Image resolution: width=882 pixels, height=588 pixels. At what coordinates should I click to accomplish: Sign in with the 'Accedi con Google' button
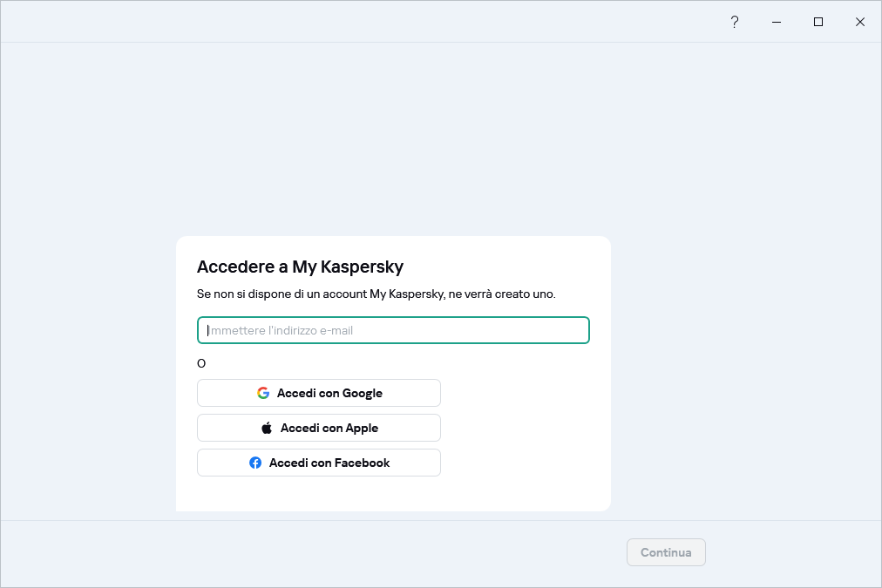[x=319, y=393]
